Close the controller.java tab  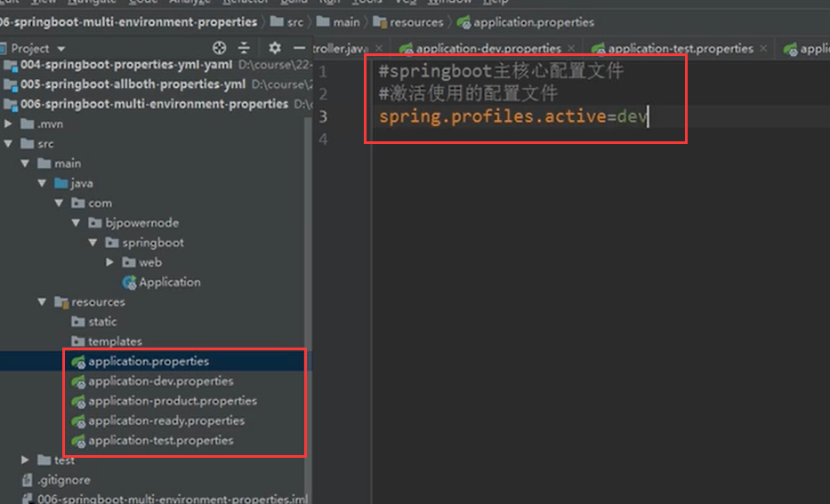click(379, 48)
